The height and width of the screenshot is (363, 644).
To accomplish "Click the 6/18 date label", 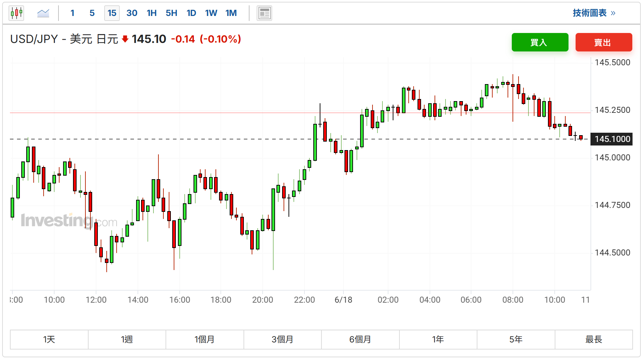I will click(x=343, y=300).
